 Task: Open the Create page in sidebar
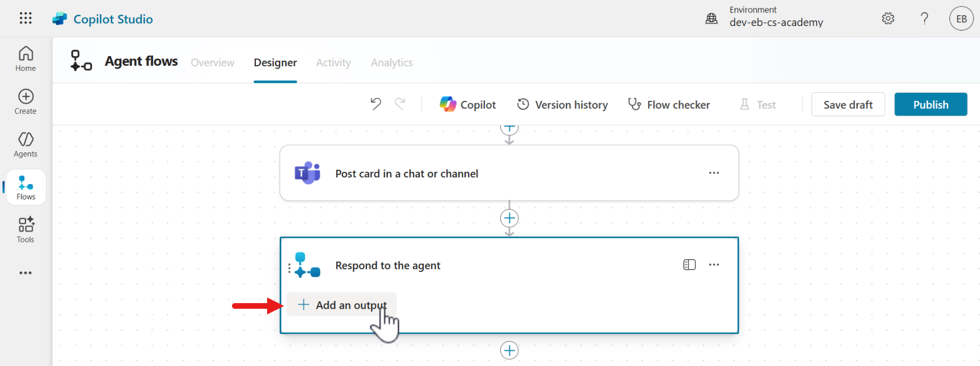[x=26, y=102]
